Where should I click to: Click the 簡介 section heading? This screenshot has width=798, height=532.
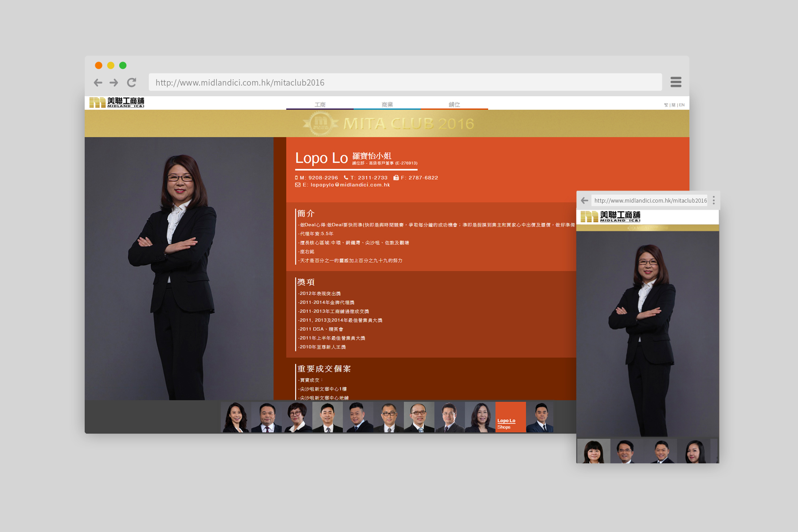[x=306, y=213]
